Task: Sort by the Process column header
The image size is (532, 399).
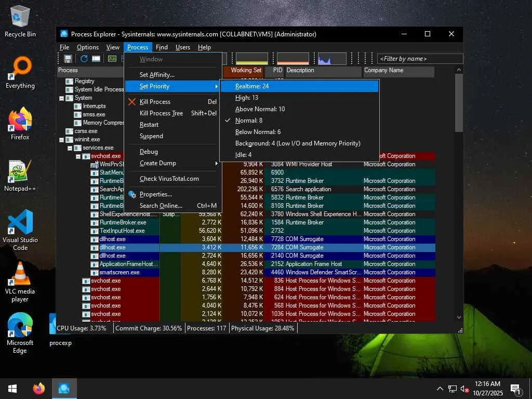Action: click(90, 70)
